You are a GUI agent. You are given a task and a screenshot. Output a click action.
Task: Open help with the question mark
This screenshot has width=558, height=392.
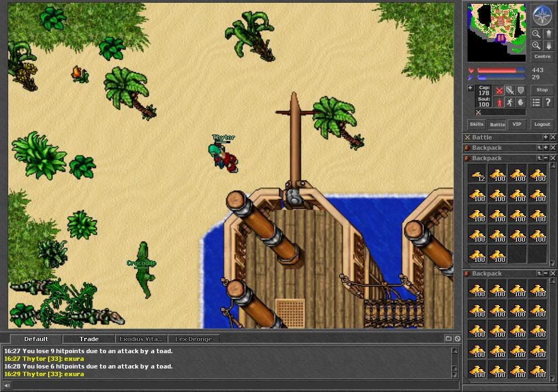[x=548, y=103]
